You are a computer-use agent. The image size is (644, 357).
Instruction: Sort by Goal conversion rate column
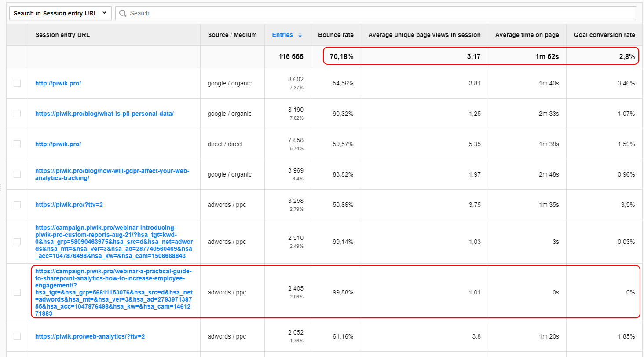coord(604,35)
